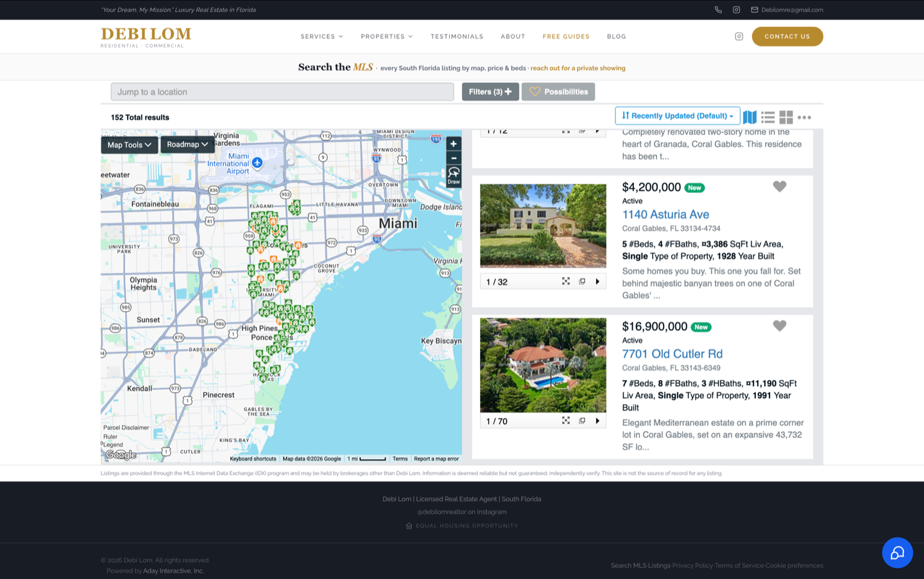Go to the About page

click(x=513, y=37)
